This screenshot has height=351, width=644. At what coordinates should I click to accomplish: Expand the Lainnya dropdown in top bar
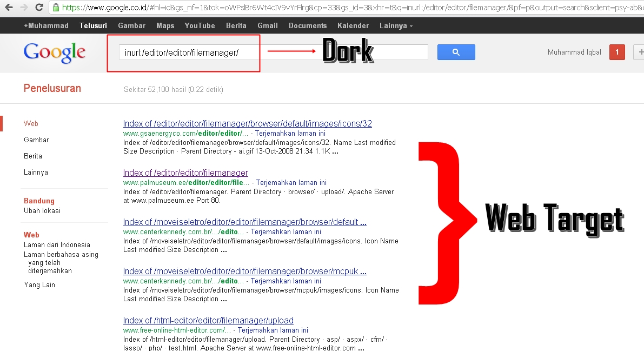396,25
